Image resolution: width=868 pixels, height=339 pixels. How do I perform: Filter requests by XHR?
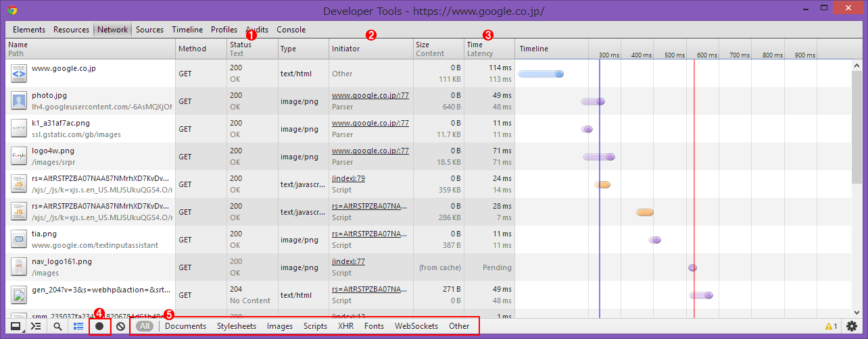click(345, 326)
